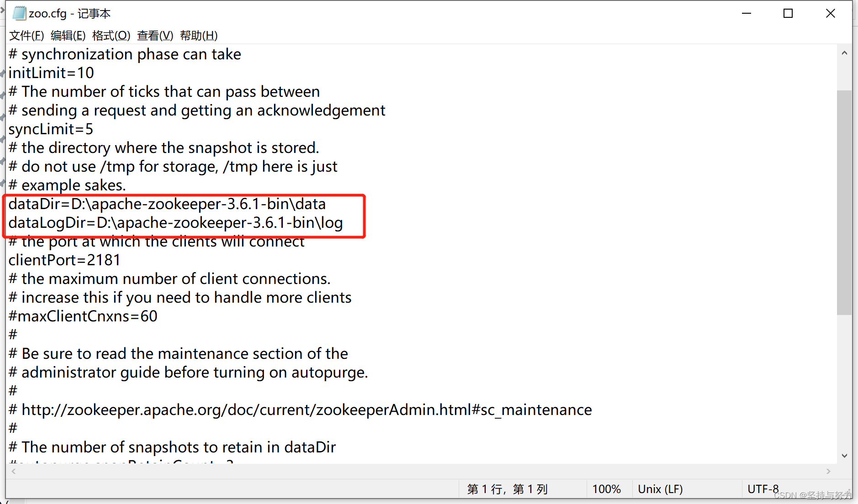
Task: Click '# The number of snapshots to retain' line
Action: pyautogui.click(x=172, y=447)
